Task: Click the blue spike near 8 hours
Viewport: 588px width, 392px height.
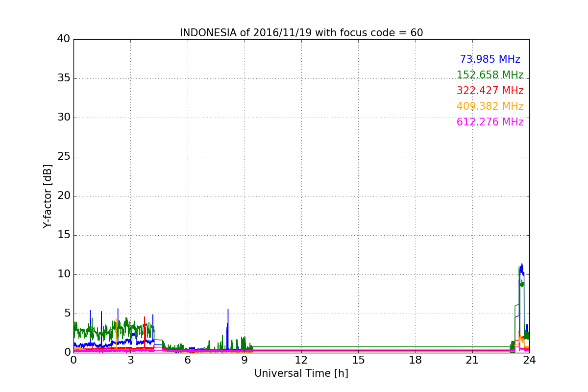Action: pyautogui.click(x=228, y=328)
